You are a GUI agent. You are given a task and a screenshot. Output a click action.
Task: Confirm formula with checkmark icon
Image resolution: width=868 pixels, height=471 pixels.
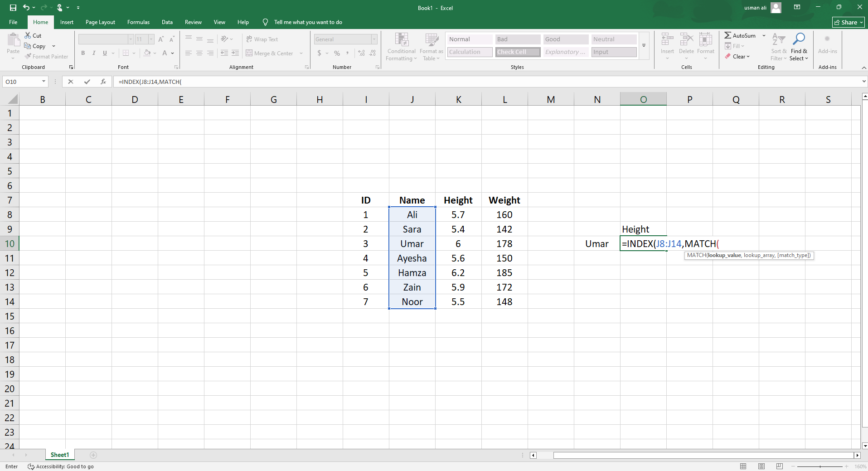coord(87,82)
